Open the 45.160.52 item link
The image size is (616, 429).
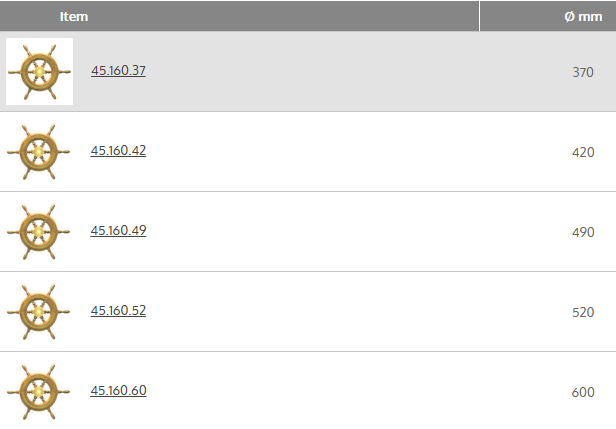tap(118, 311)
